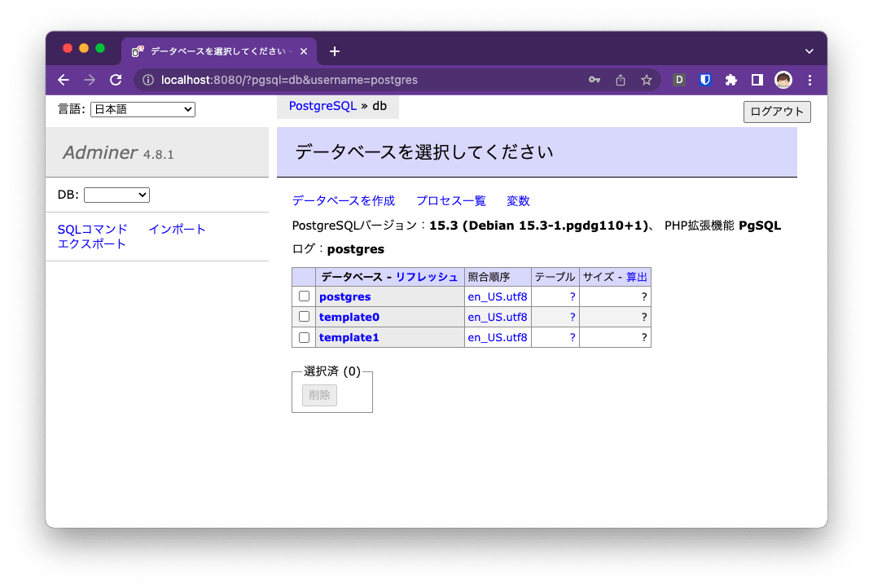This screenshot has width=873, height=588.
Task: Click the 選択済 (0) legend text
Action: (x=332, y=371)
